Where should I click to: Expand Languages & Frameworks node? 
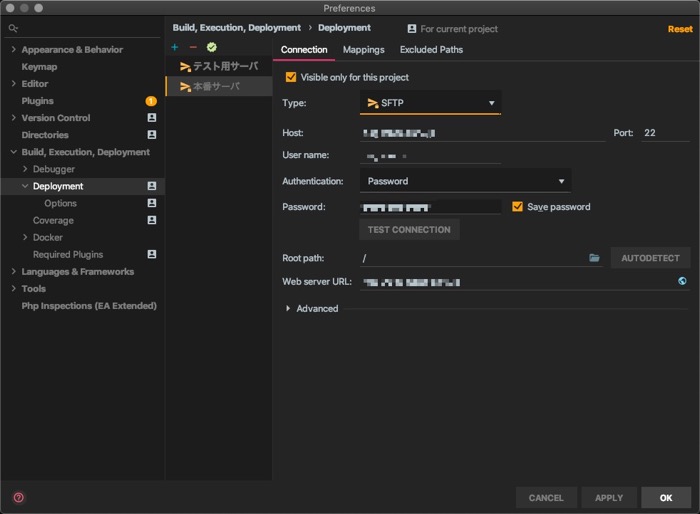pos(13,271)
